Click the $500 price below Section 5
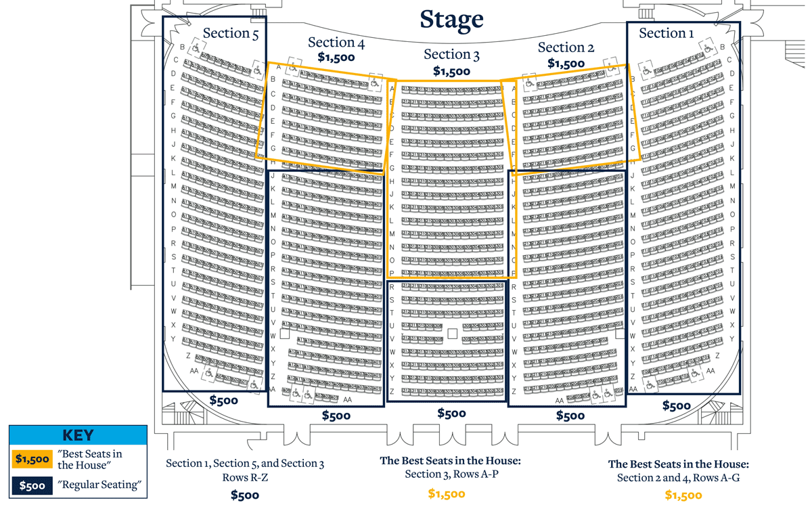 [x=223, y=400]
